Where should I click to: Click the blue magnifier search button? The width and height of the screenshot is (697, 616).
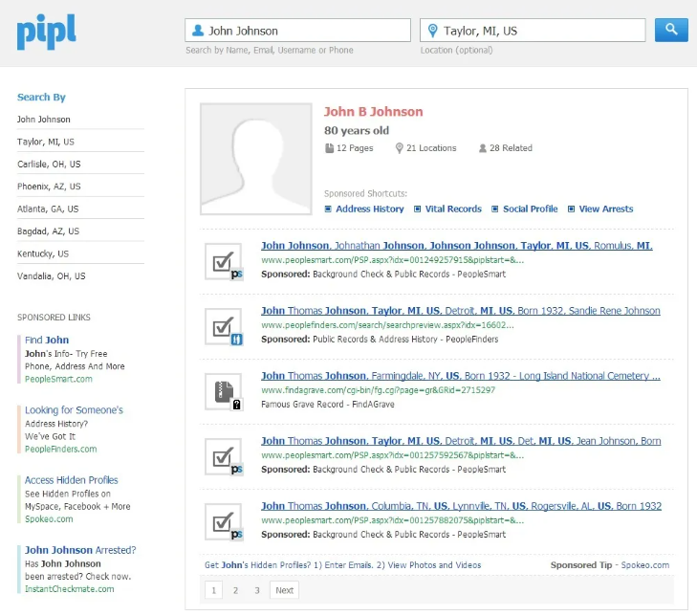click(x=671, y=30)
